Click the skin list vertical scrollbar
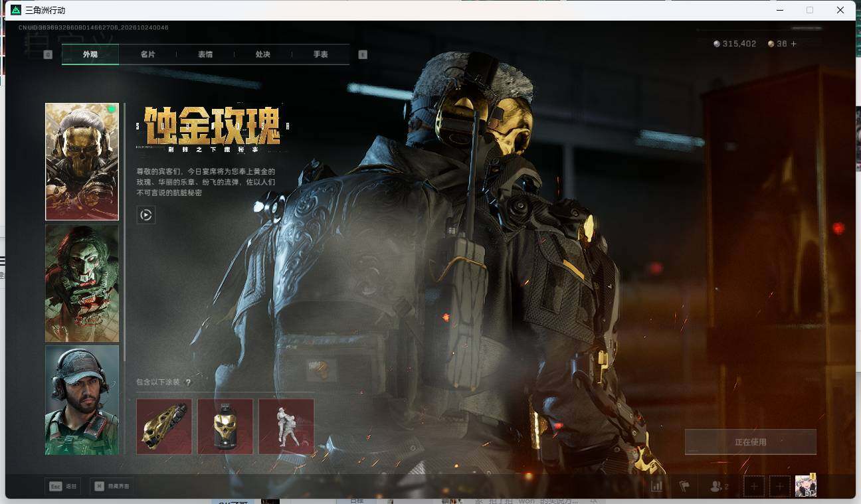The image size is (861, 504). pos(124,232)
